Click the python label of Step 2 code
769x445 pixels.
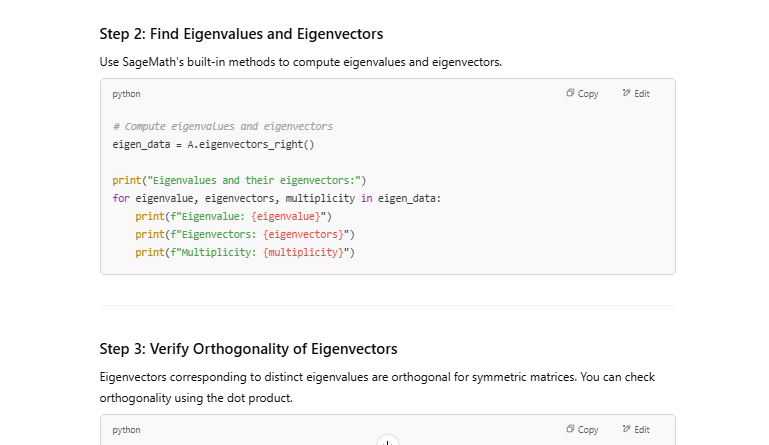(127, 94)
